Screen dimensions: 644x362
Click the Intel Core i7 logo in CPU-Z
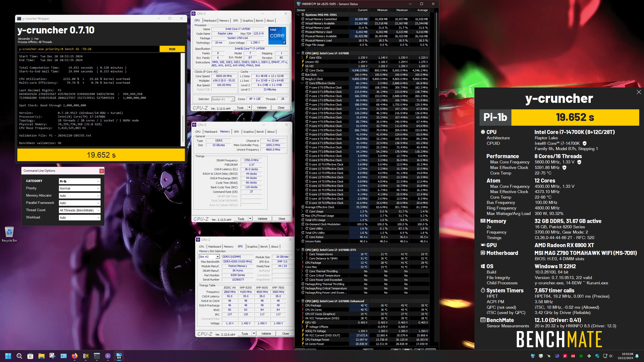(x=277, y=36)
